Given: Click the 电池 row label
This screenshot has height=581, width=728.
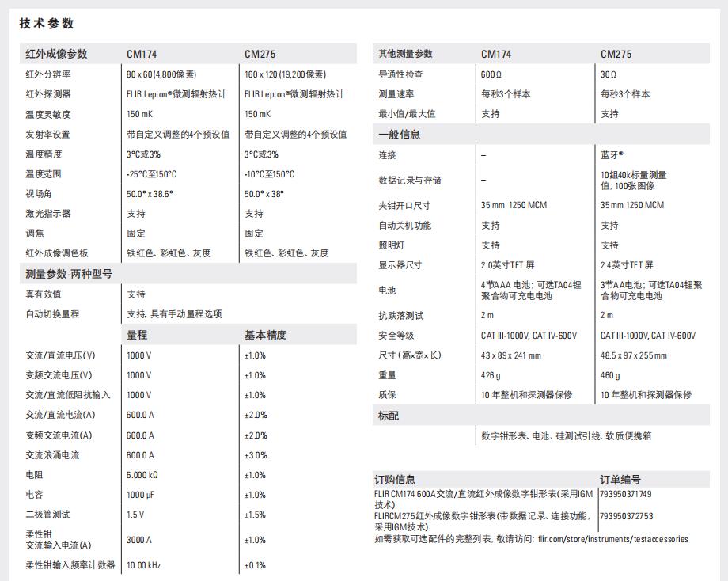Looking at the screenshot, I should coord(387,290).
